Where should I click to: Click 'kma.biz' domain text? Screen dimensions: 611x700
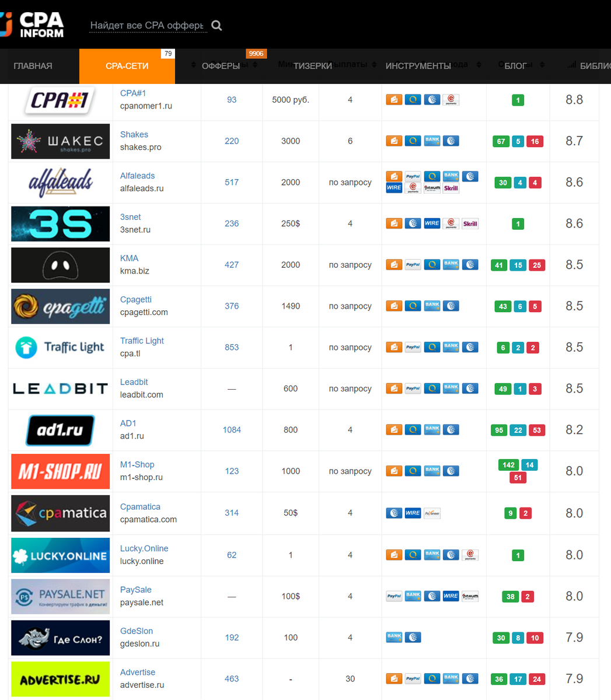point(135,271)
